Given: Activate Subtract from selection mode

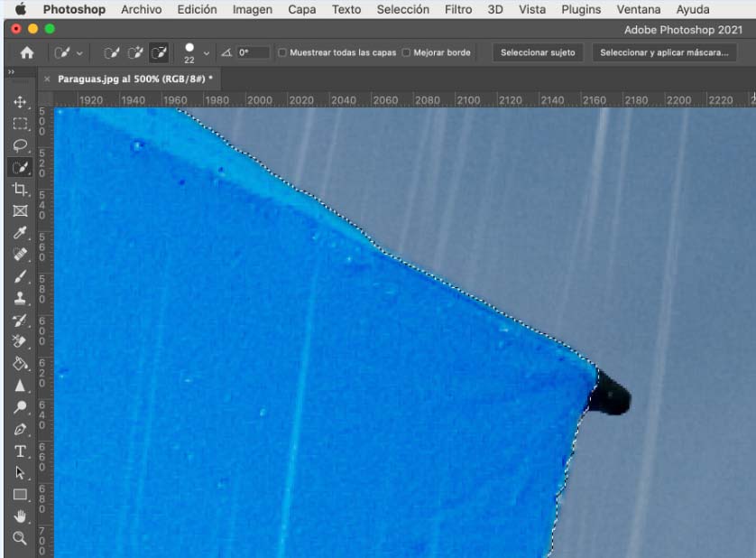Looking at the screenshot, I should coord(158,53).
